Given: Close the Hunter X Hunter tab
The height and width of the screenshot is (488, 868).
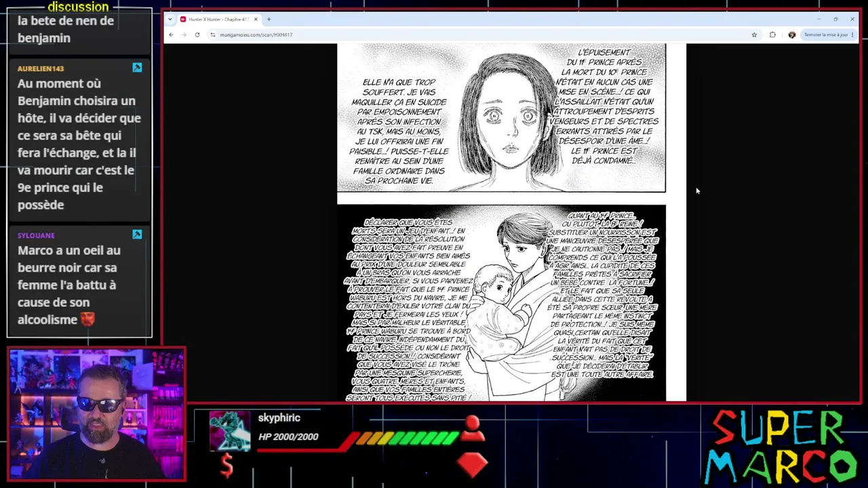Looking at the screenshot, I should pos(256,19).
